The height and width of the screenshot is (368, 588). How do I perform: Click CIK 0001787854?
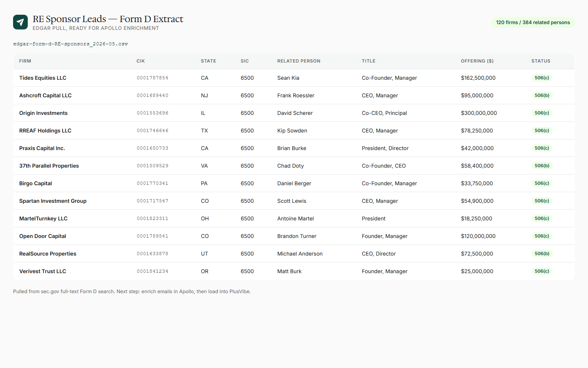[x=152, y=78]
